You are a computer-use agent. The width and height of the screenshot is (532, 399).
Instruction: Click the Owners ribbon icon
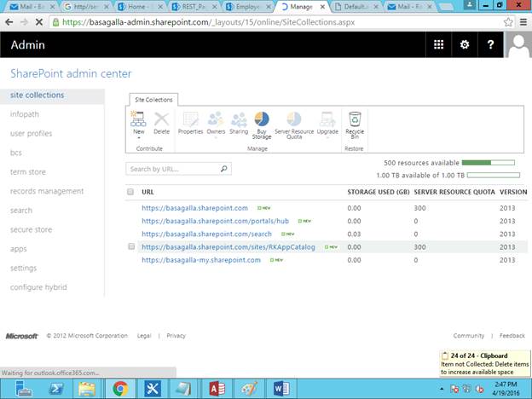click(216, 119)
